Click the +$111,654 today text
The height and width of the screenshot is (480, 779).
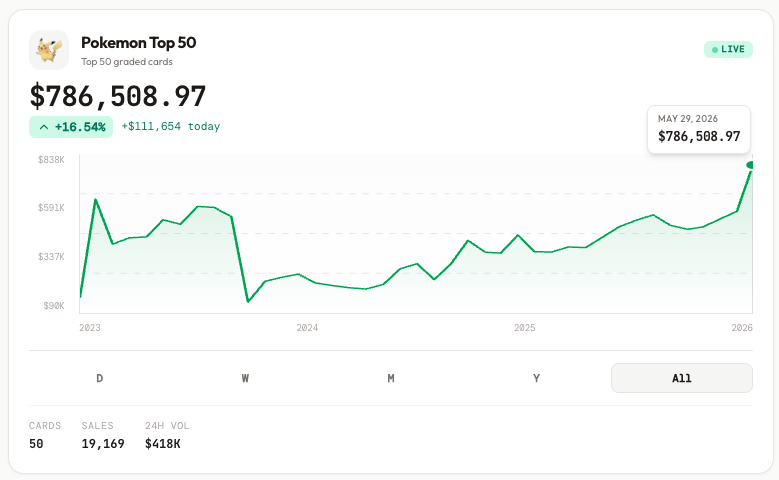point(171,126)
